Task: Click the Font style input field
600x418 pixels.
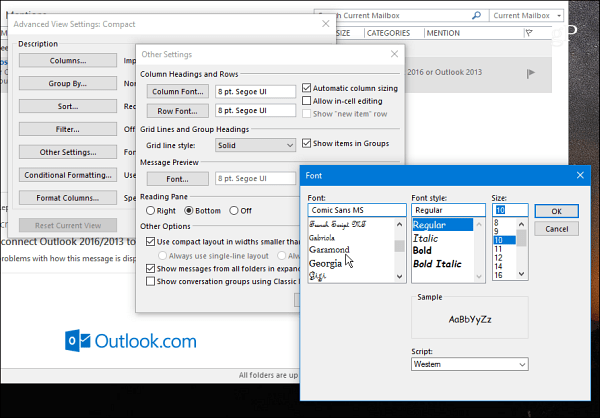Action: [448, 210]
